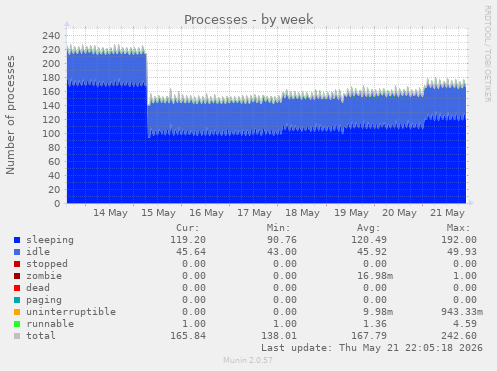Image resolution: width=497 pixels, height=371 pixels.
Task: Click the 100 y-axis tick label
Action: pyautogui.click(x=51, y=133)
